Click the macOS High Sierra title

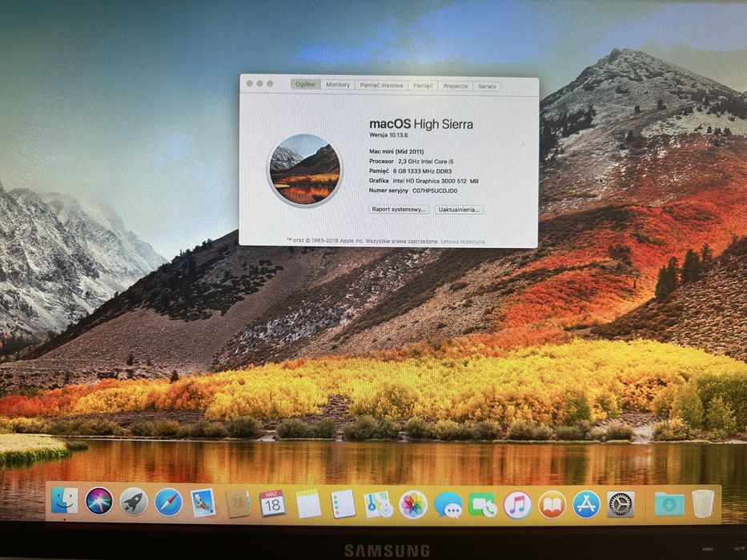pyautogui.click(x=421, y=124)
